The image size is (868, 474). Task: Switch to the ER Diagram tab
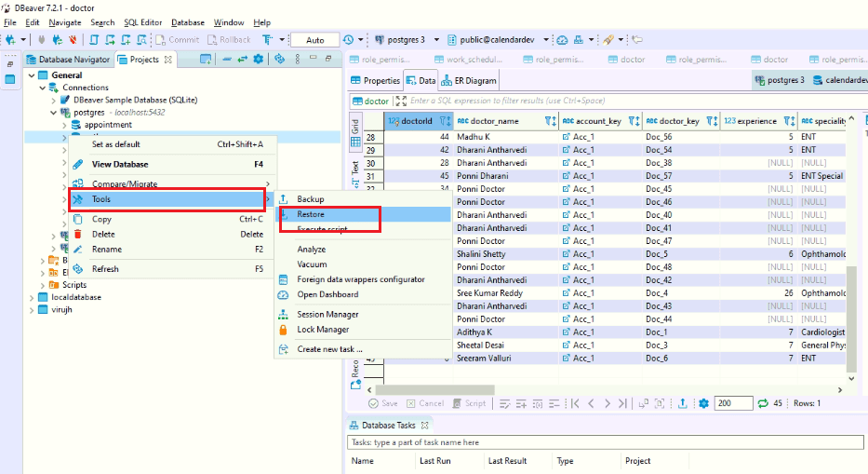pos(468,80)
